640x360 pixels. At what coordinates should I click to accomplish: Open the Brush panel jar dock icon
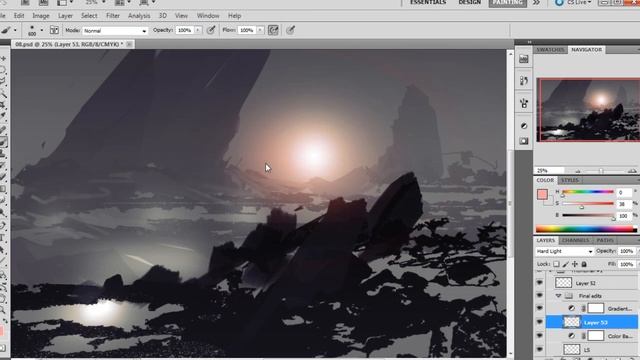coord(524,102)
